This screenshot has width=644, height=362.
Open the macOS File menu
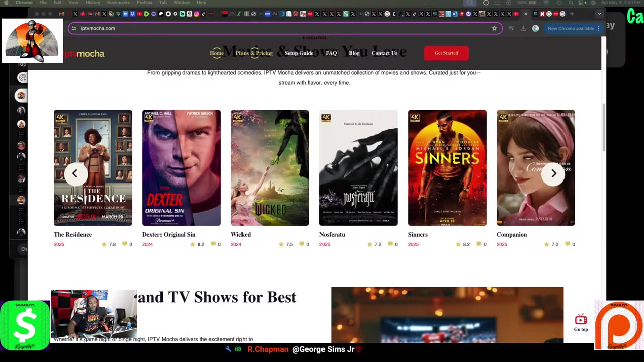pos(43,3)
